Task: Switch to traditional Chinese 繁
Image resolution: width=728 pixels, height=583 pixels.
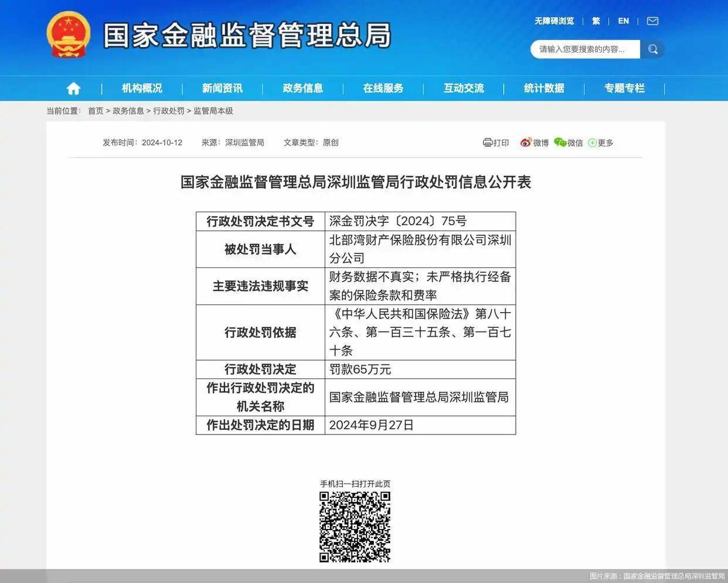Action: (x=596, y=21)
